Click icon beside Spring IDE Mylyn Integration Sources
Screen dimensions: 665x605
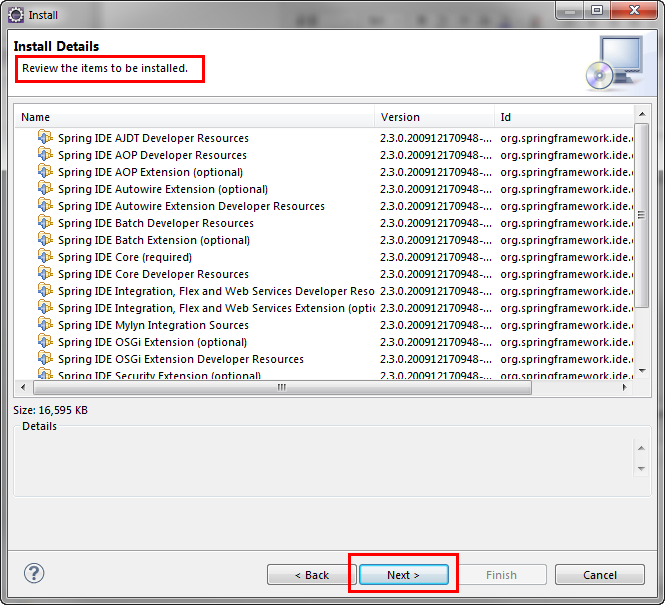[x=45, y=324]
